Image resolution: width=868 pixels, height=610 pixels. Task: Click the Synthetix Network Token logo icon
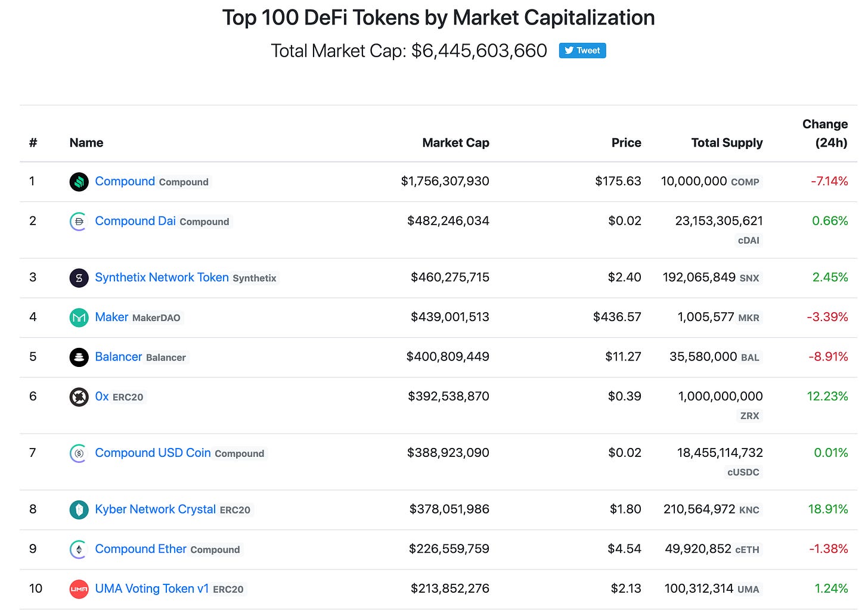pos(79,278)
